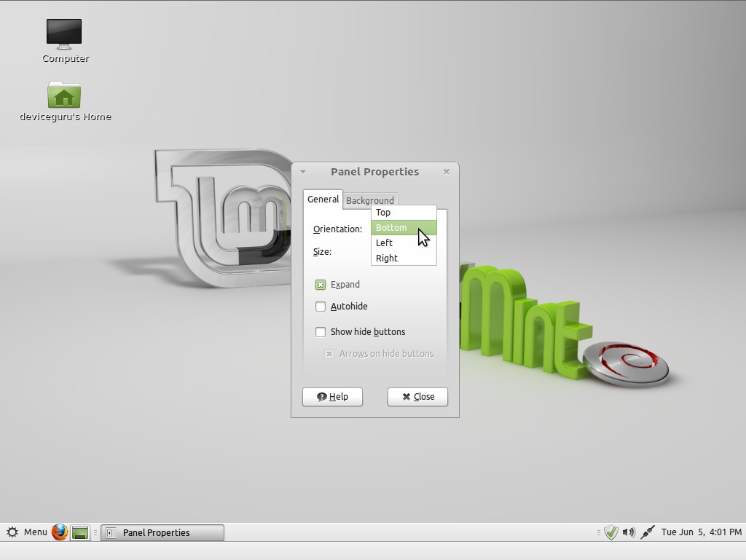Open the Menu gear icon
Viewport: 746px width, 560px height.
tap(12, 532)
